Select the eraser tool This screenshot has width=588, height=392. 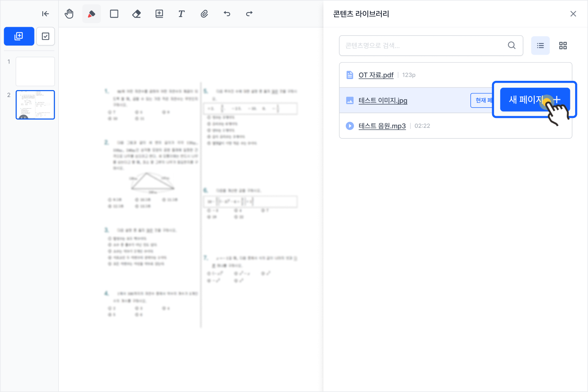point(136,14)
